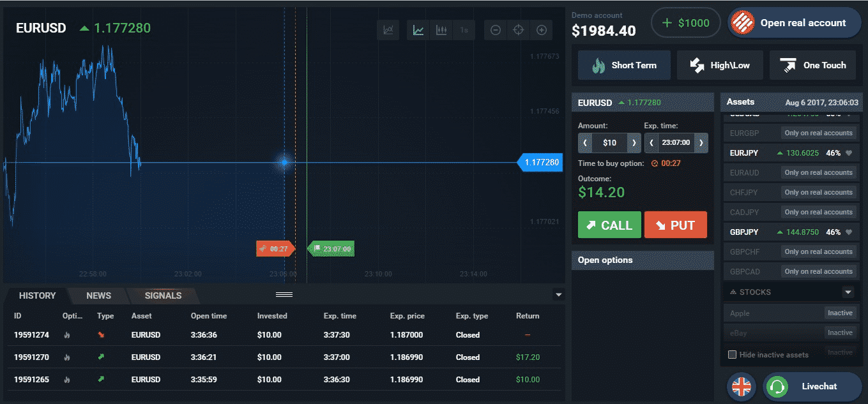Open history trade ID 19591270

(32, 357)
